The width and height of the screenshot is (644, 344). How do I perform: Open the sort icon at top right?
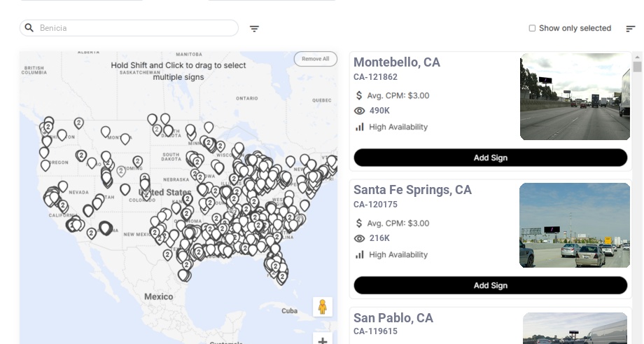[631, 29]
